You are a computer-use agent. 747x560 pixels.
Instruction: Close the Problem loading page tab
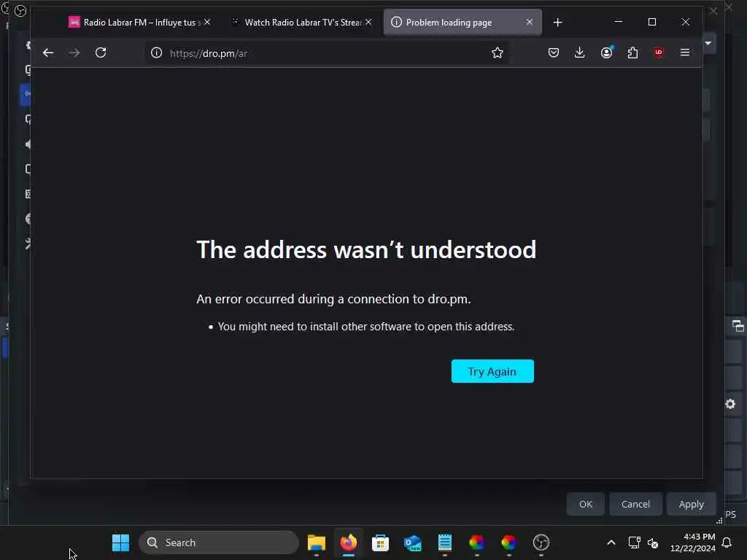click(530, 22)
